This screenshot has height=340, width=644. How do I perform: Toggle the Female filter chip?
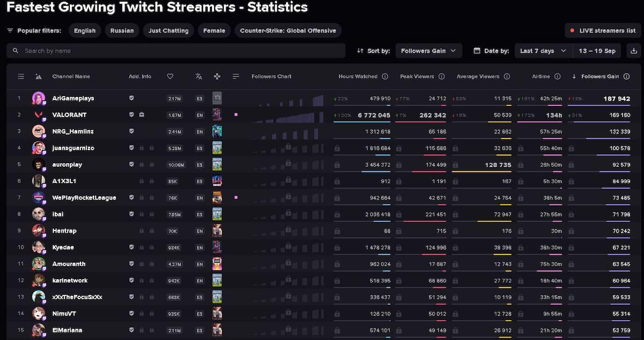tap(214, 31)
